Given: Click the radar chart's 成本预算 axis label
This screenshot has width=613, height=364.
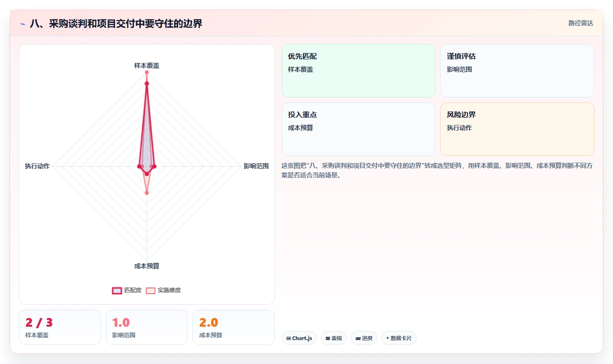Looking at the screenshot, I should click(147, 266).
